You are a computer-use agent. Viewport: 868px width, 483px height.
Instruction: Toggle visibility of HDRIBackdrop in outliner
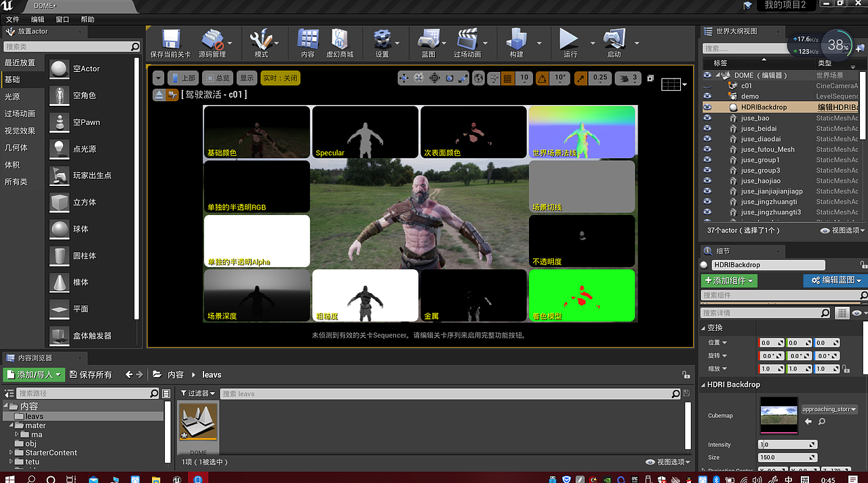(707, 107)
